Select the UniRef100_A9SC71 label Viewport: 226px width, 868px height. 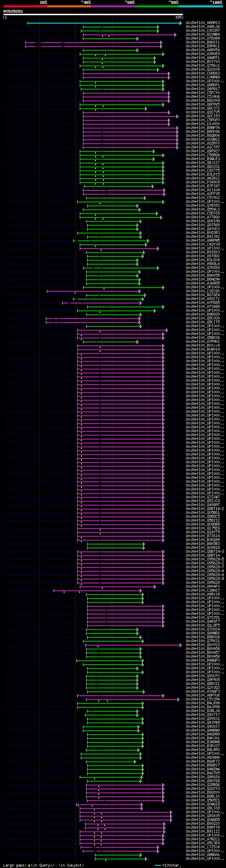[203, 299]
